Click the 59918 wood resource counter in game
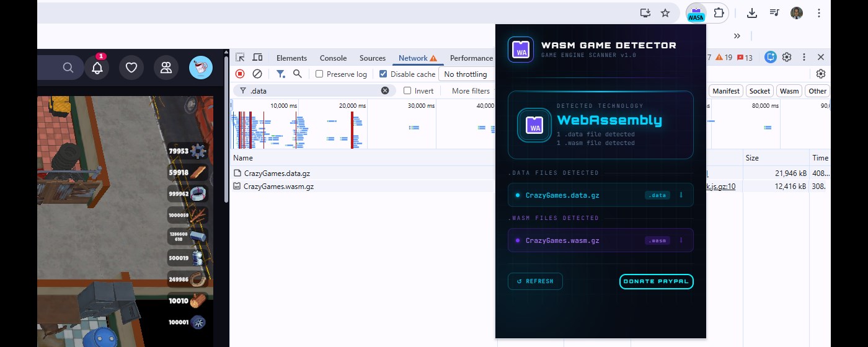 click(x=187, y=172)
